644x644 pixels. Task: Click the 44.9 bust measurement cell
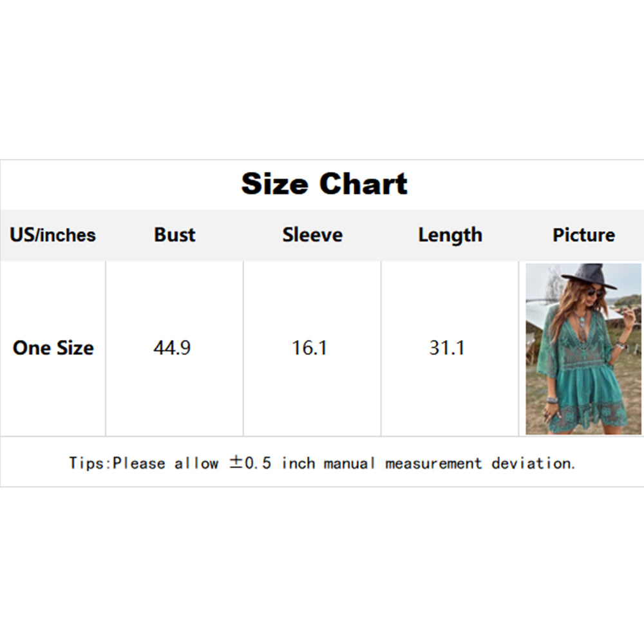[172, 348]
